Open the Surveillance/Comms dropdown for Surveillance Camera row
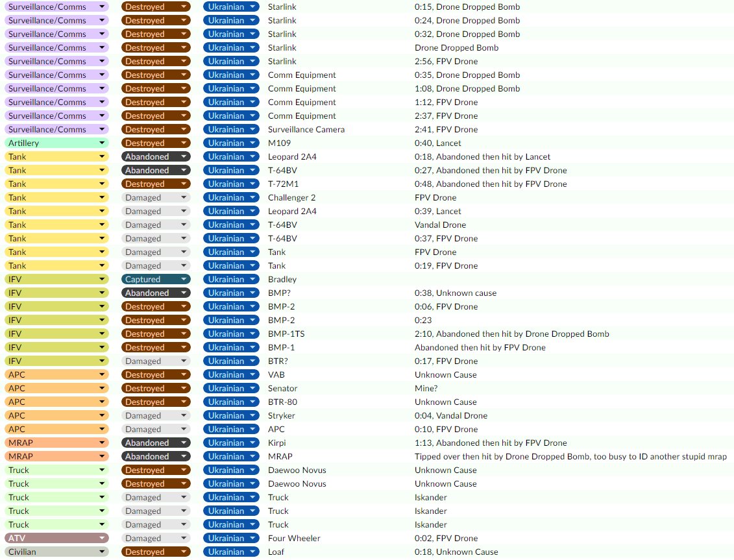The width and height of the screenshot is (734, 560). (56, 129)
